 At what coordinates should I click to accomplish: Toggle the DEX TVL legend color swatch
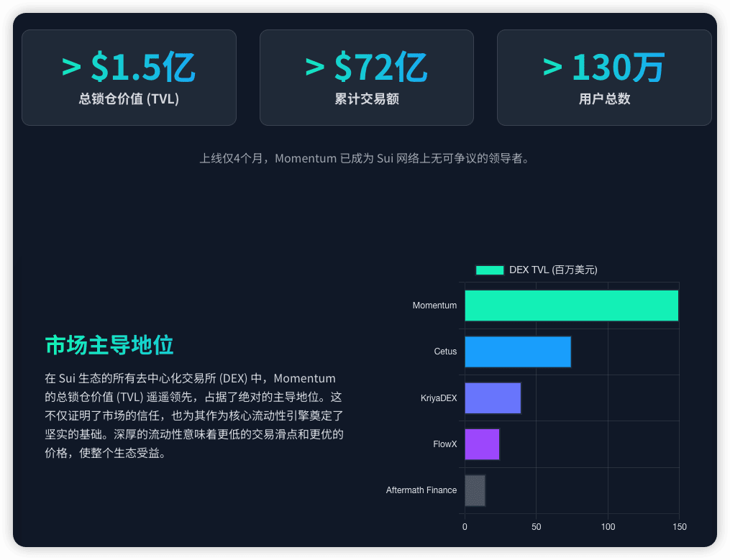click(490, 270)
